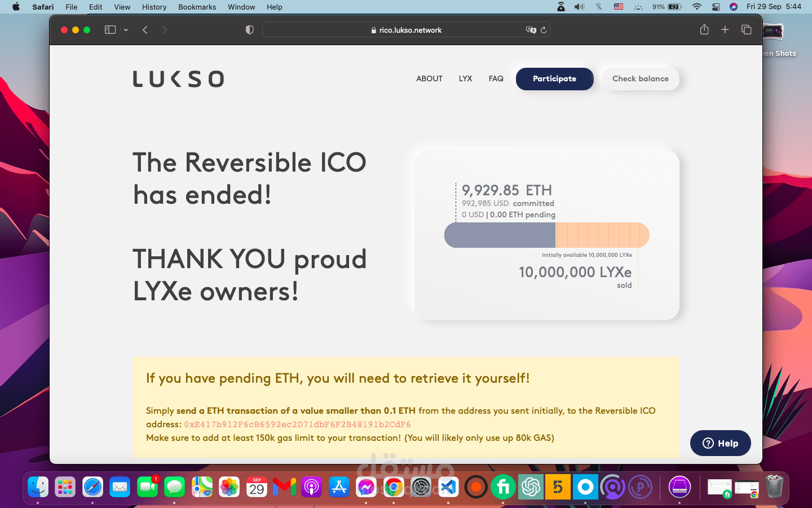Open Mail from the Dock
The height and width of the screenshot is (508, 812).
pos(120,487)
